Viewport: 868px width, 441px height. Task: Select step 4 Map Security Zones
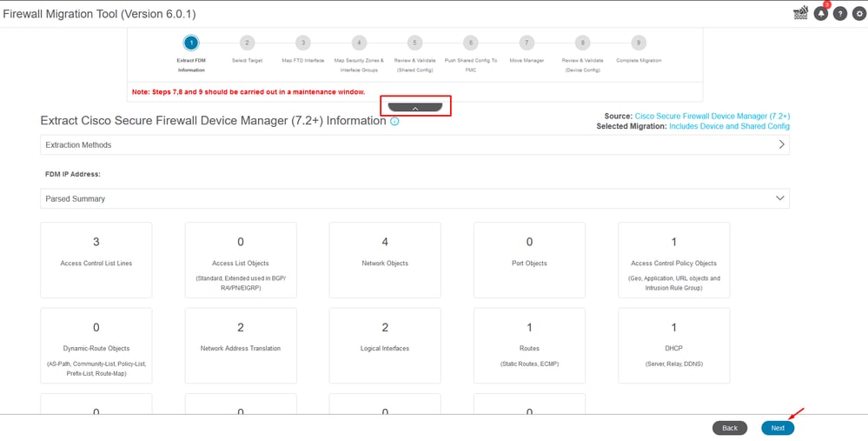pos(359,43)
